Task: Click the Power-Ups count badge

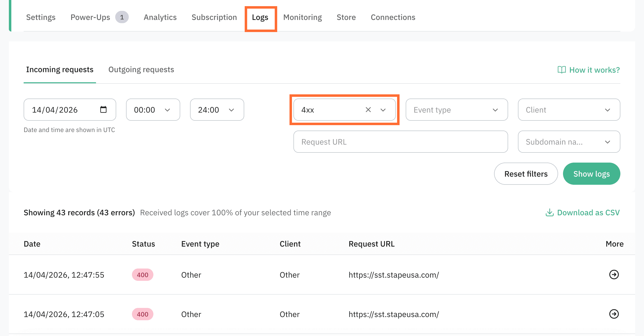Action: tap(122, 17)
